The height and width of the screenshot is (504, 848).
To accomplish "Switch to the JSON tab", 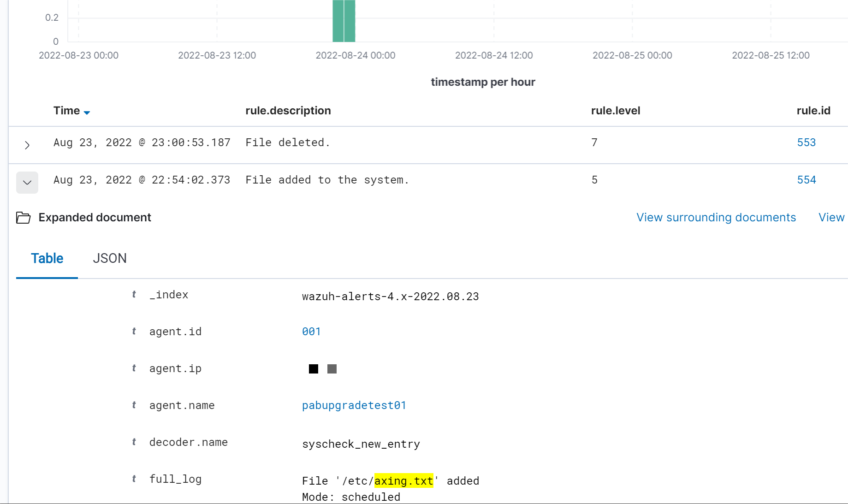I will 110,258.
